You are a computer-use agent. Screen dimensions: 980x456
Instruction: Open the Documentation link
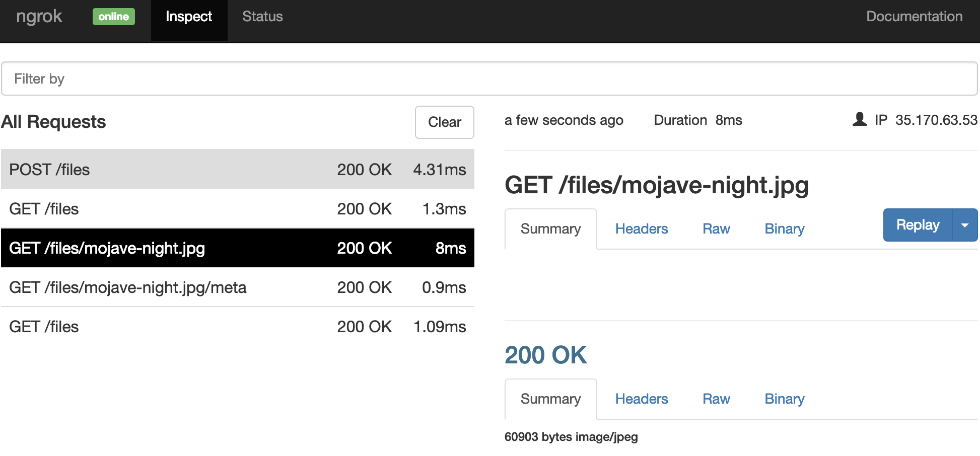(914, 17)
